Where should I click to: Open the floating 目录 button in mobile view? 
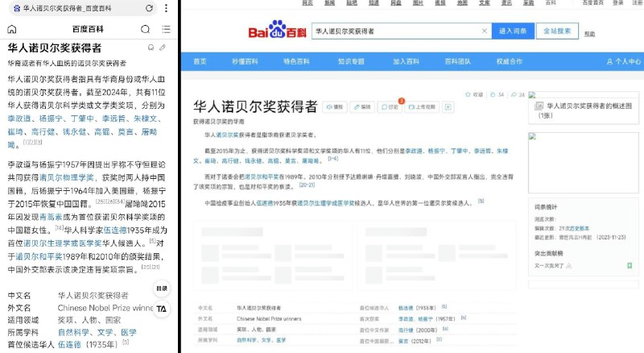tap(162, 289)
